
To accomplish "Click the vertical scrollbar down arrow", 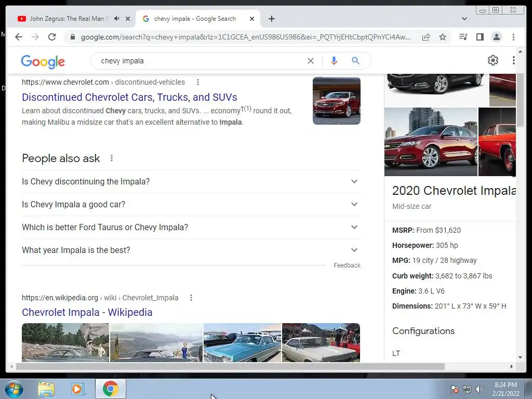I will tap(520, 357).
